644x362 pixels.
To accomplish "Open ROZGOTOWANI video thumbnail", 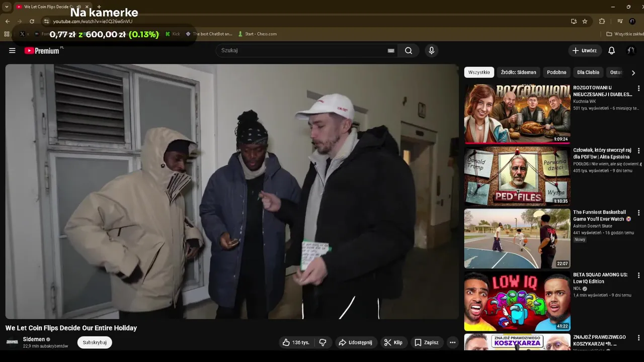I will pyautogui.click(x=517, y=114).
